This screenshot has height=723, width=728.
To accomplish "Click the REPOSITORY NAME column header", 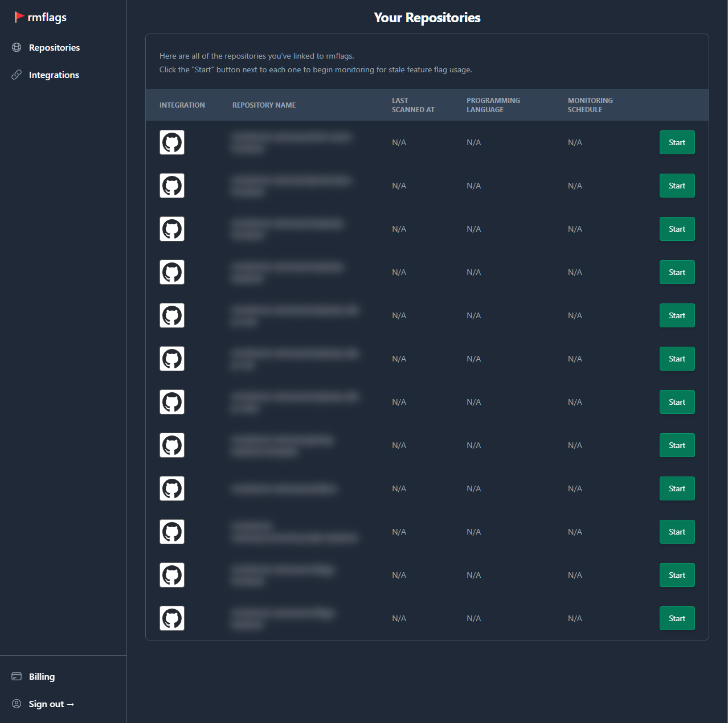I will pos(264,105).
